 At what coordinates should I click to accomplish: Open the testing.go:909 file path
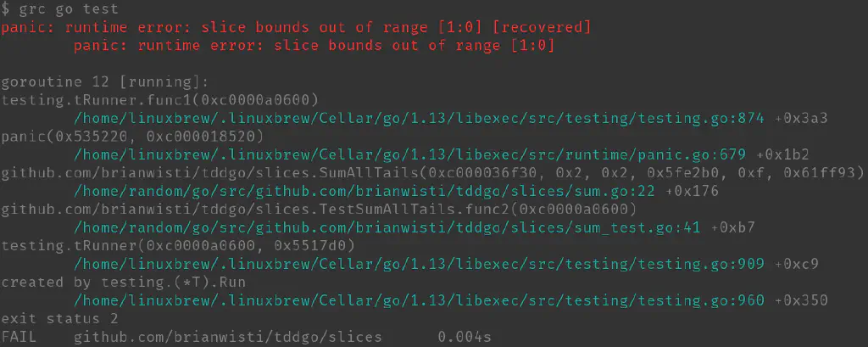click(x=419, y=264)
